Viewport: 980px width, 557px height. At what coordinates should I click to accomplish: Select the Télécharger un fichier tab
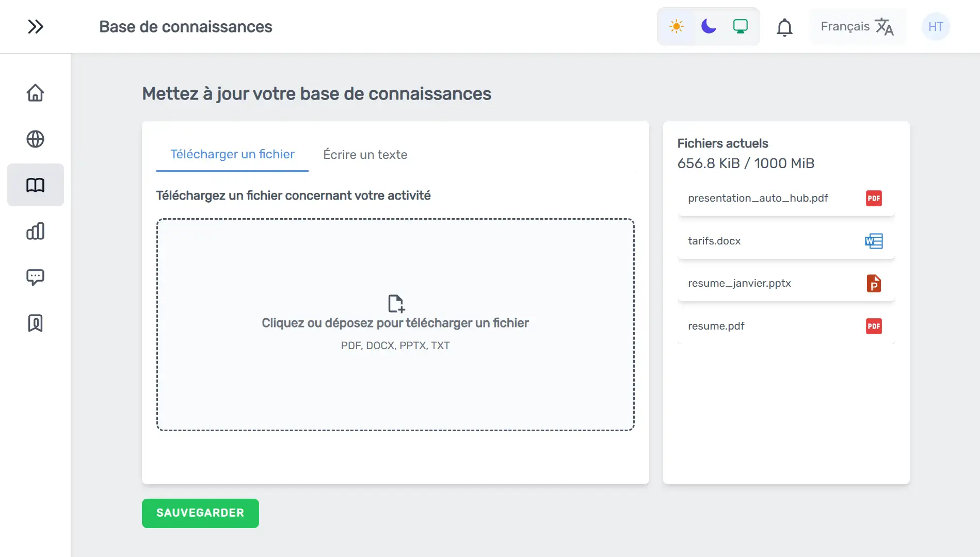232,154
